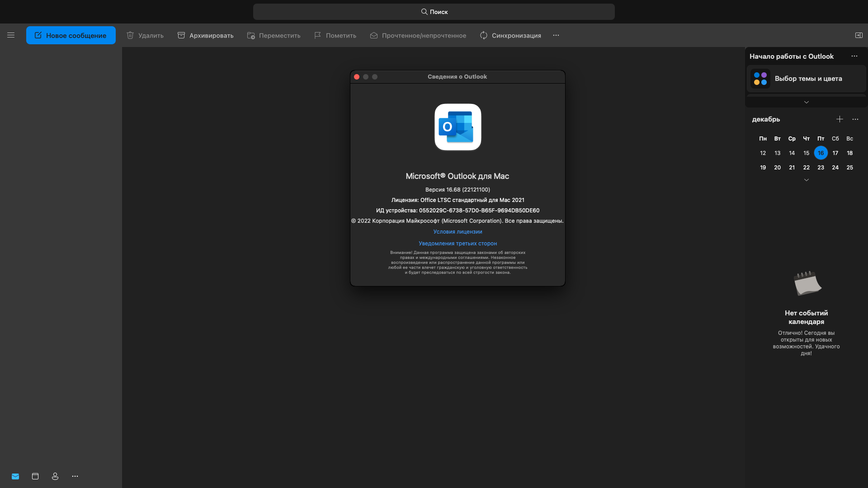This screenshot has width=868, height=488.
Task: Compose with Новое сообщение button
Action: click(71, 35)
